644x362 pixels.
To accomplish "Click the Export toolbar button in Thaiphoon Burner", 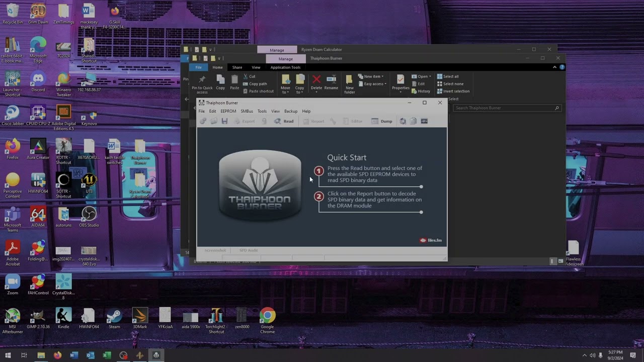I will (x=245, y=121).
